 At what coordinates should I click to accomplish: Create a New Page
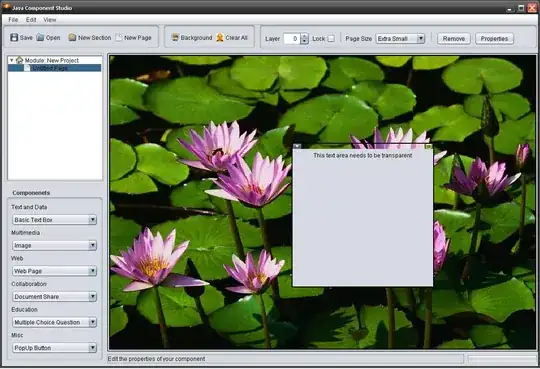(119, 37)
